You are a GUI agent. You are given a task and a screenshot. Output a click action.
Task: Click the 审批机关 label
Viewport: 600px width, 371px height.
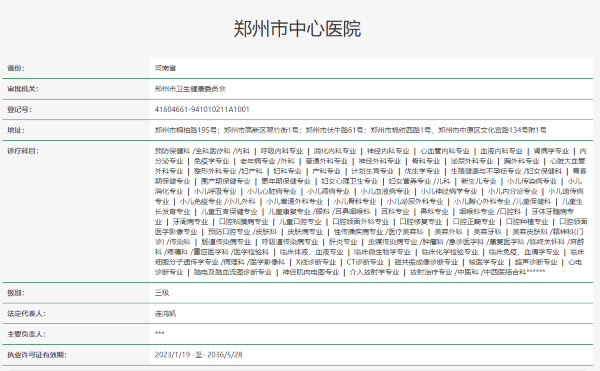[23, 89]
